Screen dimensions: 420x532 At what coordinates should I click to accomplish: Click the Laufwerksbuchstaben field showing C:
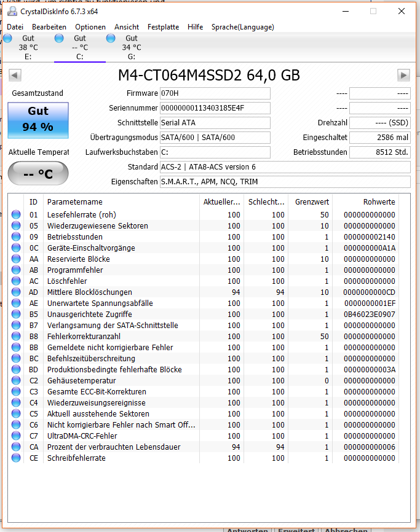[x=215, y=152]
